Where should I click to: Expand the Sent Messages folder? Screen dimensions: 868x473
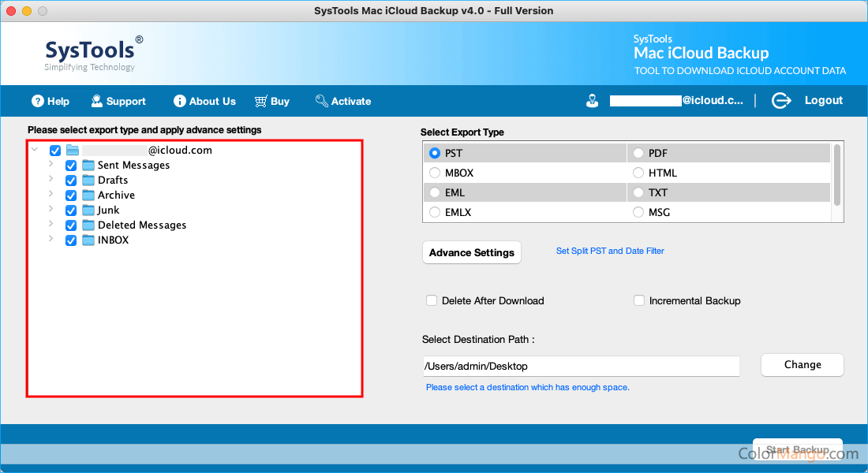pyautogui.click(x=51, y=165)
